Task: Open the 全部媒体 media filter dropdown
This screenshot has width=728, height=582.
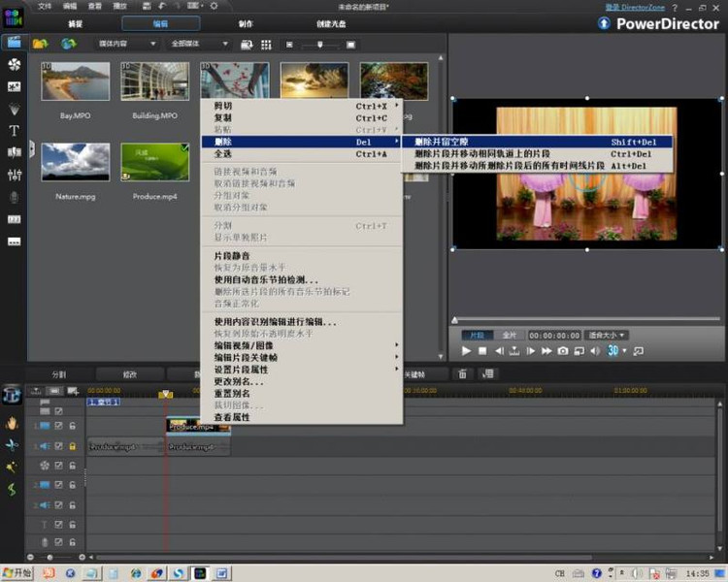Action: point(199,44)
